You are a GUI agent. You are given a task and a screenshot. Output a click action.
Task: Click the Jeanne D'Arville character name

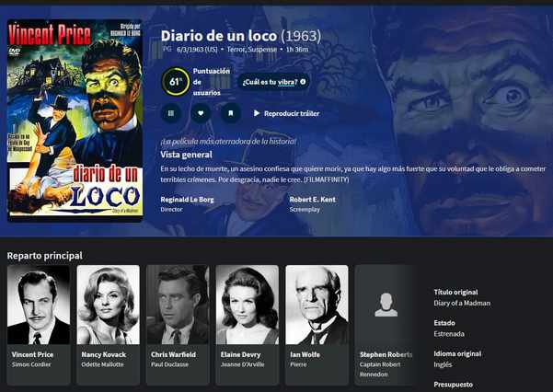(242, 364)
